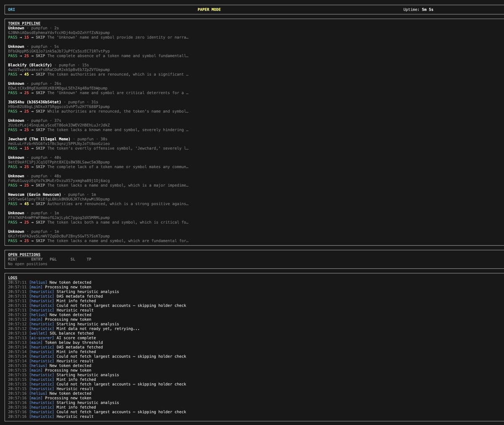
Task: Click the TP column header
Action: 89,259
